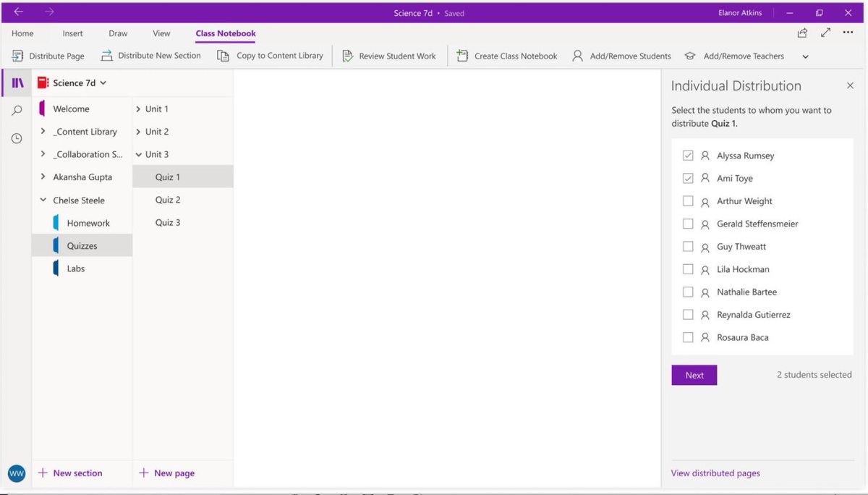Click the New section label
The height and width of the screenshot is (495, 868).
click(77, 473)
